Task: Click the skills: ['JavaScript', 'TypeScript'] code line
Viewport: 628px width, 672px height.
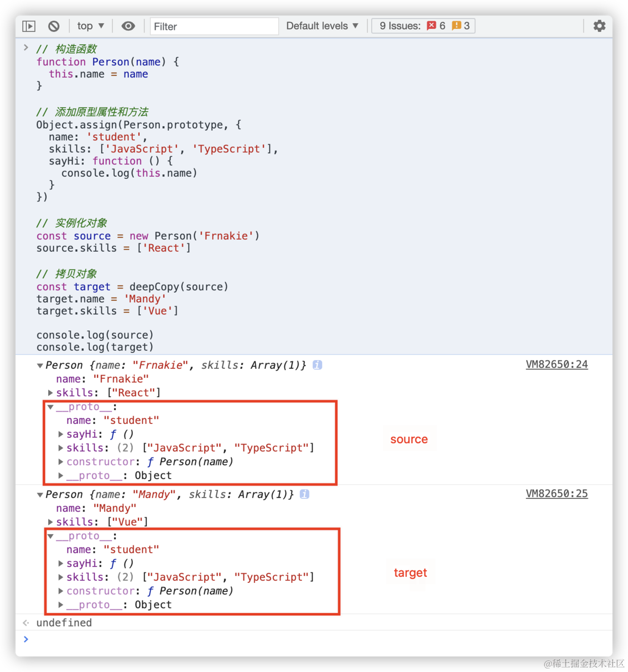Action: pyautogui.click(x=164, y=149)
